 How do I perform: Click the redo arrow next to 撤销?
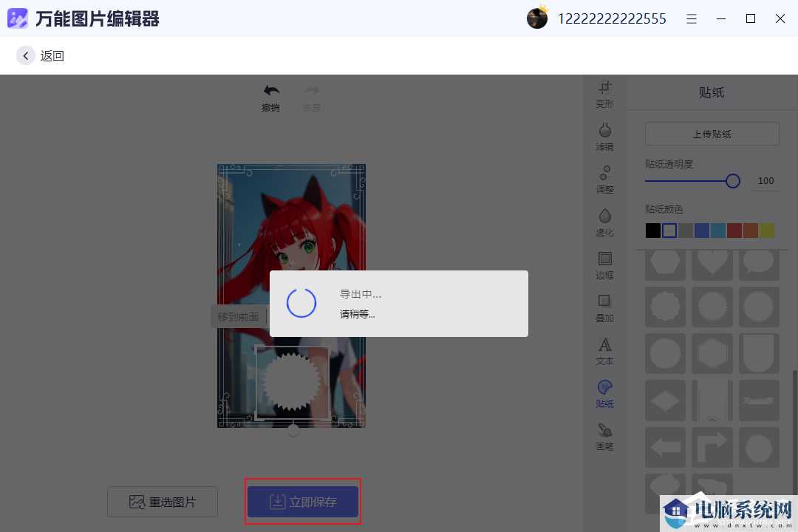pos(312,91)
